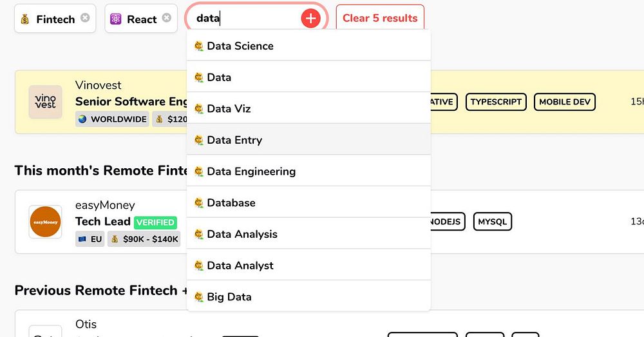Click the TYPESCRIPT tag on Vinovest job

pos(496,102)
